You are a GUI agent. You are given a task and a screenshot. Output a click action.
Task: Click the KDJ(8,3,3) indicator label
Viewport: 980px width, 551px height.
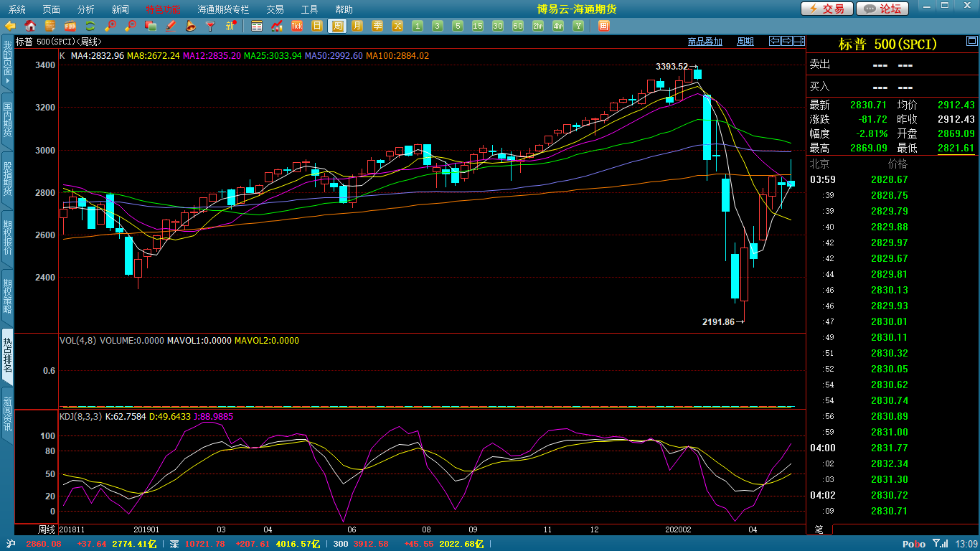point(80,416)
